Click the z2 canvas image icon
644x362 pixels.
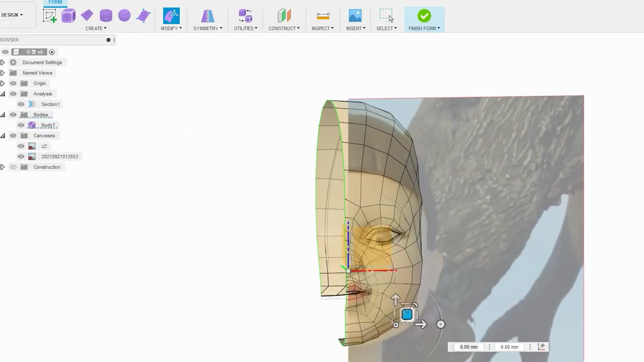pos(32,146)
